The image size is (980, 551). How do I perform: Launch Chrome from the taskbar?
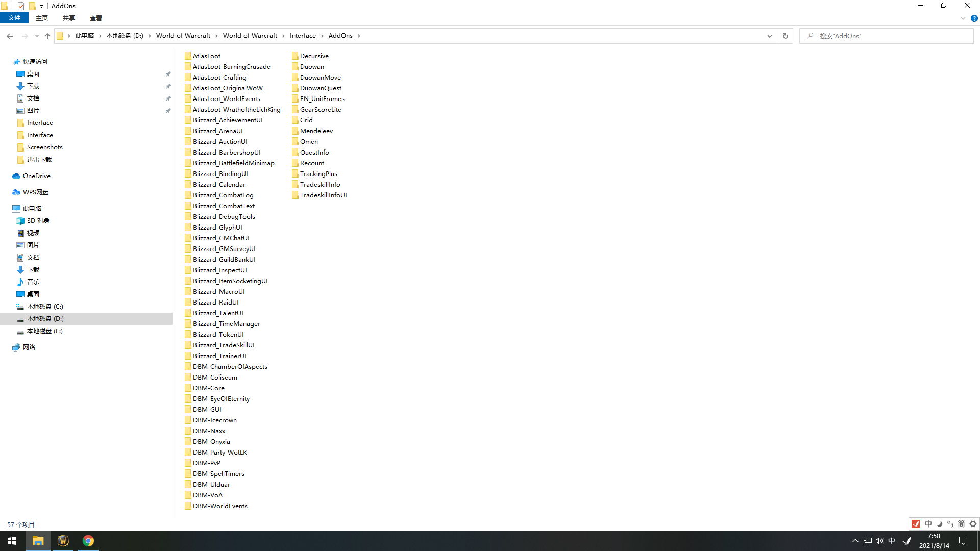tap(88, 541)
